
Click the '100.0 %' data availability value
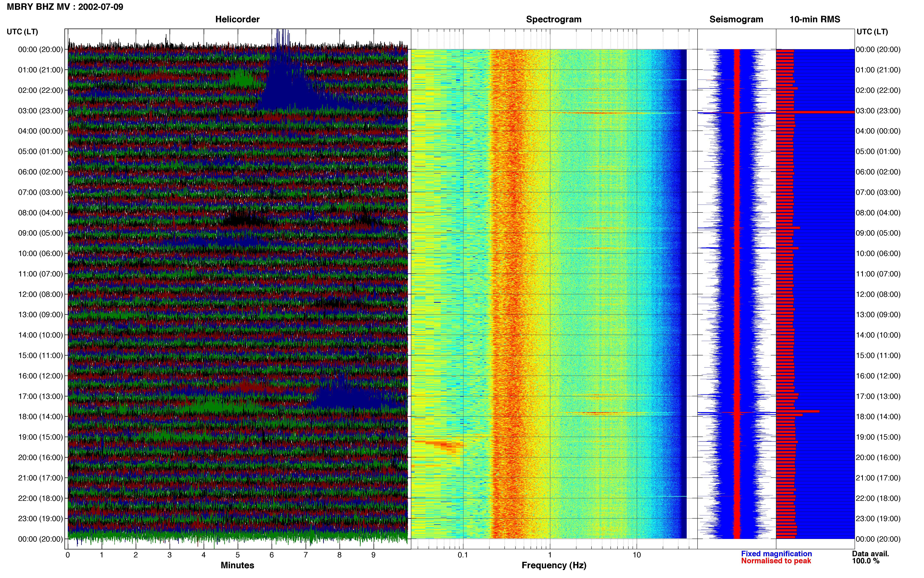tap(865, 561)
